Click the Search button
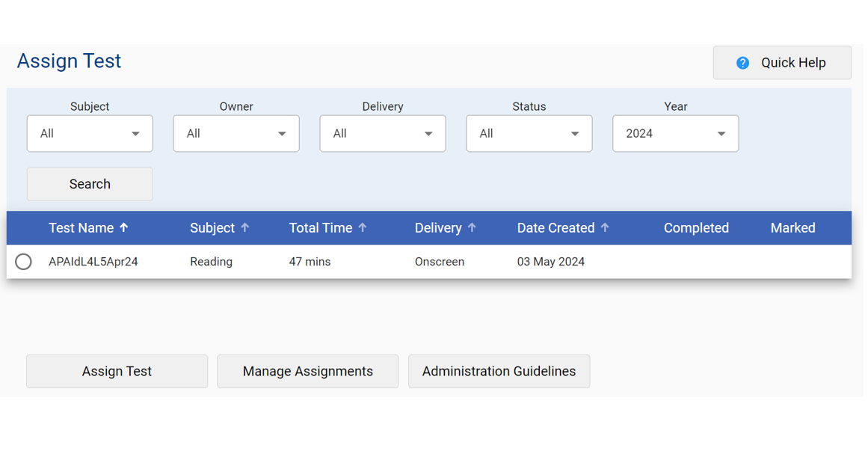Screen dimensions: 868x454 click(x=90, y=184)
